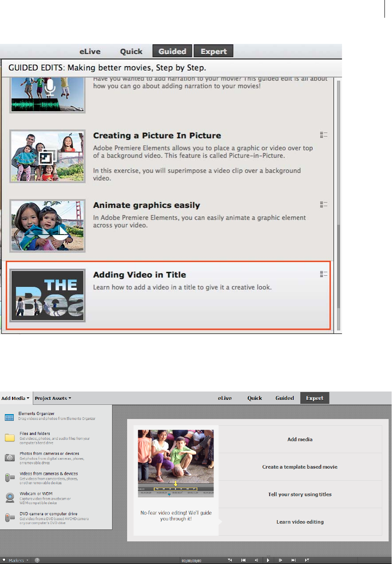This screenshot has width=392, height=564.
Task: Choose Files and folders menu entry text
Action: [35, 434]
